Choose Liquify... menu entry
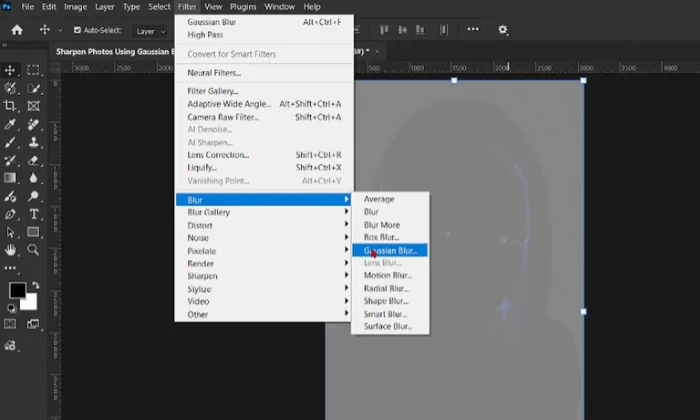The image size is (700, 420). point(262,168)
